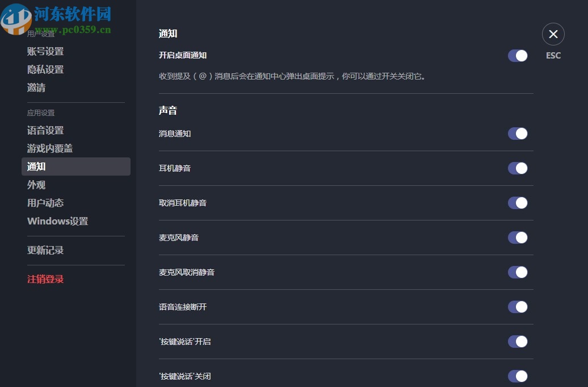Disable the 耳机静音 sound notification
Image resolution: width=588 pixels, height=387 pixels.
coord(517,168)
